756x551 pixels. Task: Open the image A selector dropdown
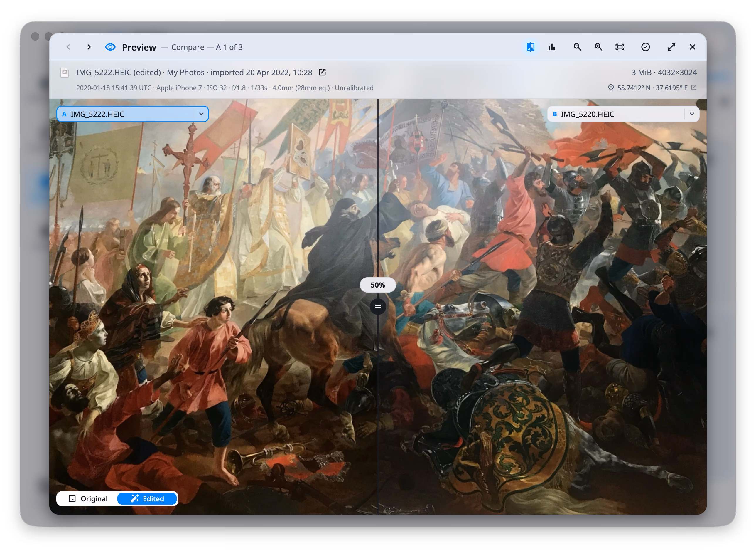133,114
